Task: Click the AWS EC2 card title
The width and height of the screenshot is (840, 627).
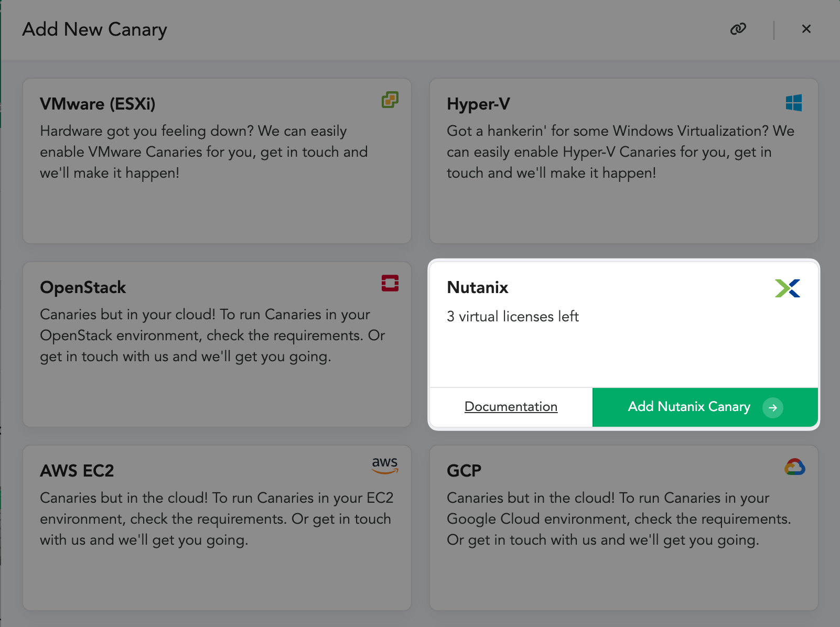Action: tap(77, 471)
